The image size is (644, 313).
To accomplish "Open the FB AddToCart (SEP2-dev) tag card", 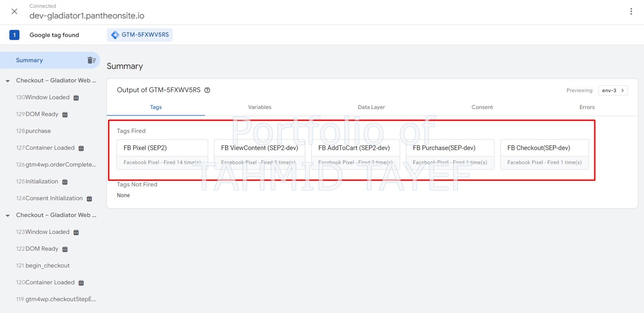I will point(356,155).
